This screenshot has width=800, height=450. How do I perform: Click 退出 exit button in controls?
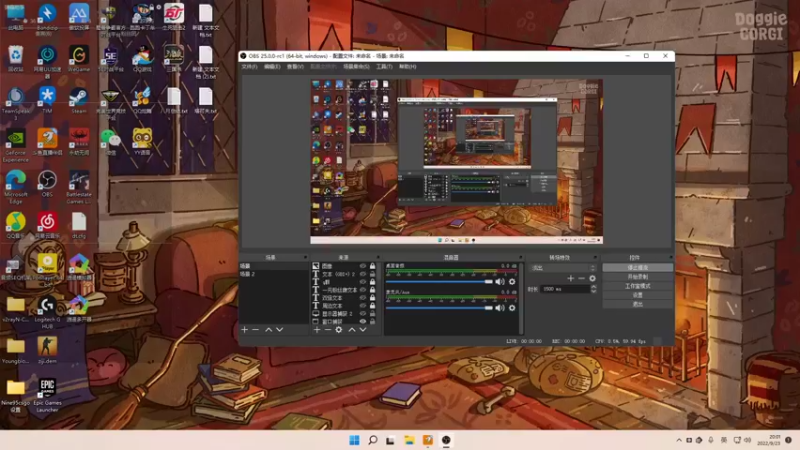click(637, 304)
